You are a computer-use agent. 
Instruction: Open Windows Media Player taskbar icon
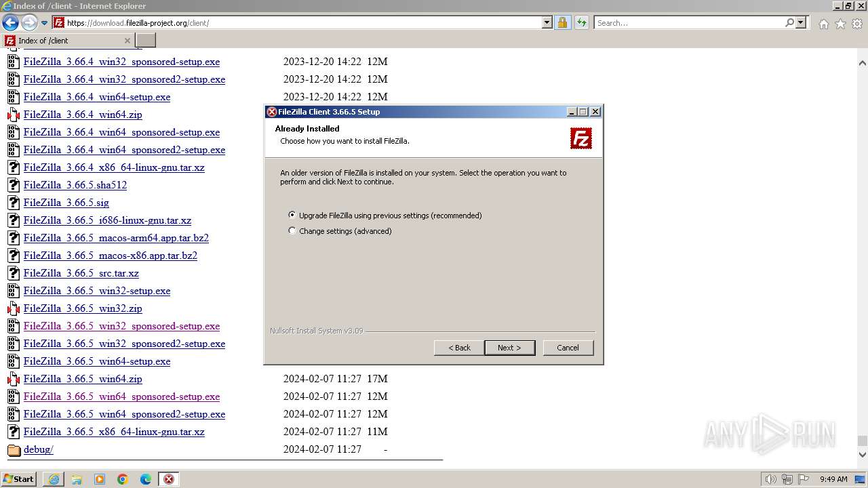pos(100,479)
